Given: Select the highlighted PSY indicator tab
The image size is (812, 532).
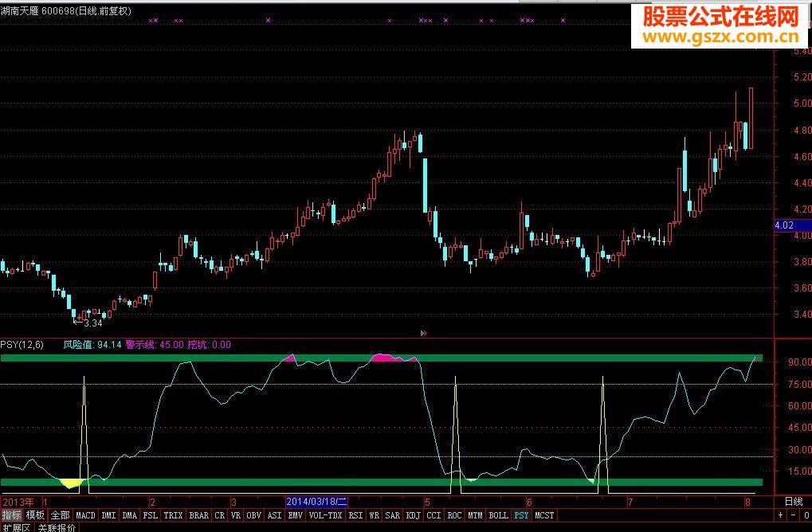Looking at the screenshot, I should coord(521,515).
